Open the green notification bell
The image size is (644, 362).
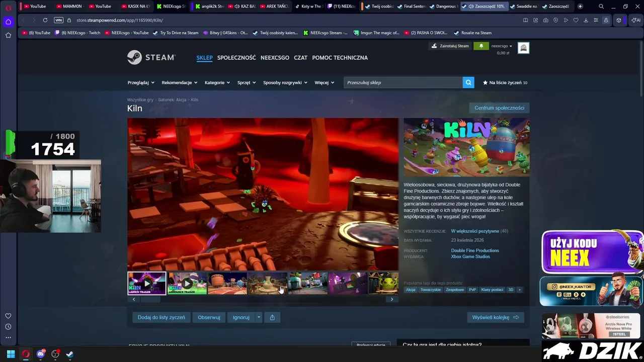tap(481, 46)
